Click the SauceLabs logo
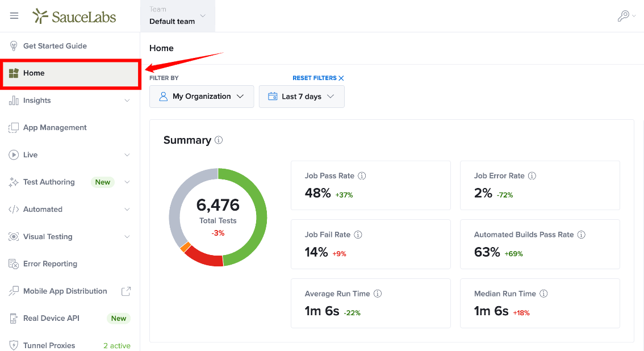This screenshot has width=644, height=351. [74, 16]
